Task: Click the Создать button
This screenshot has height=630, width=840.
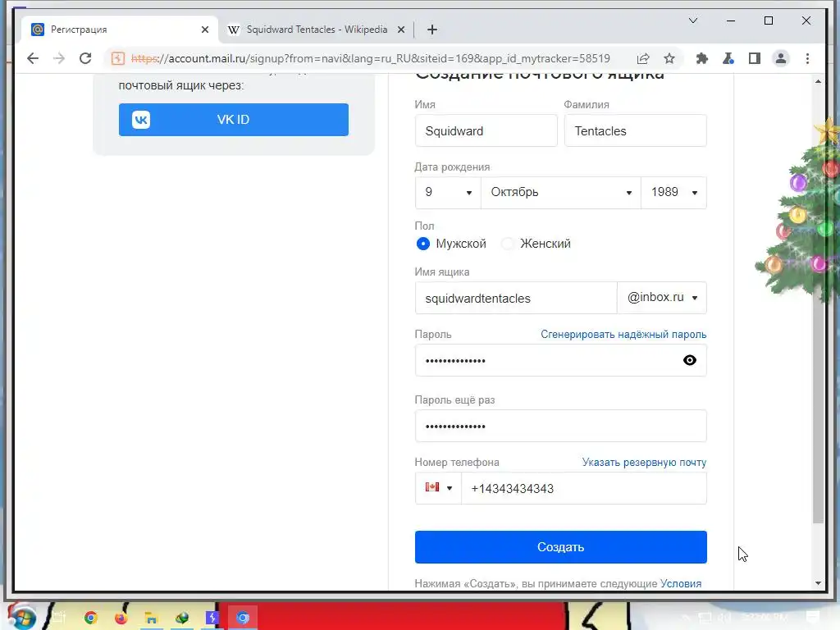Action: pos(561,547)
